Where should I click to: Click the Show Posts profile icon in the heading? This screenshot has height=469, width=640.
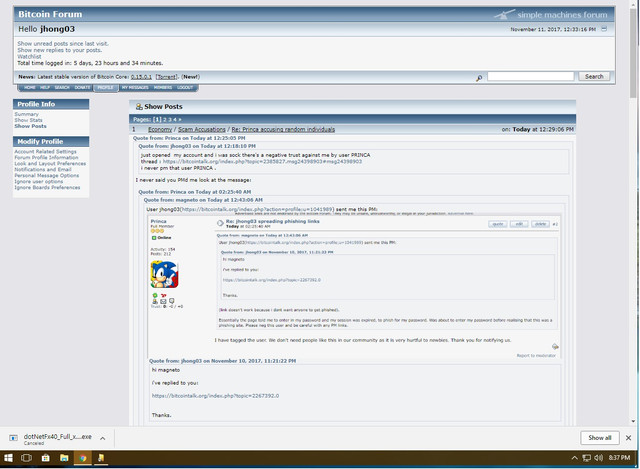click(x=139, y=107)
